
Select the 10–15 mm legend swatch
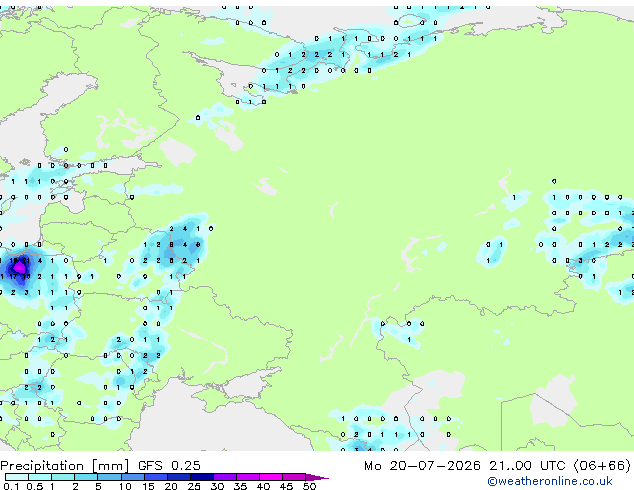tap(132, 477)
